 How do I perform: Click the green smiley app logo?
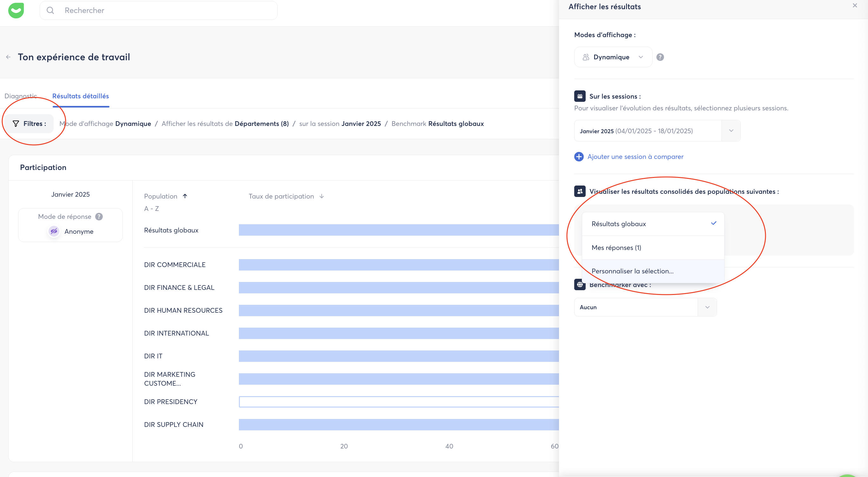(x=16, y=10)
